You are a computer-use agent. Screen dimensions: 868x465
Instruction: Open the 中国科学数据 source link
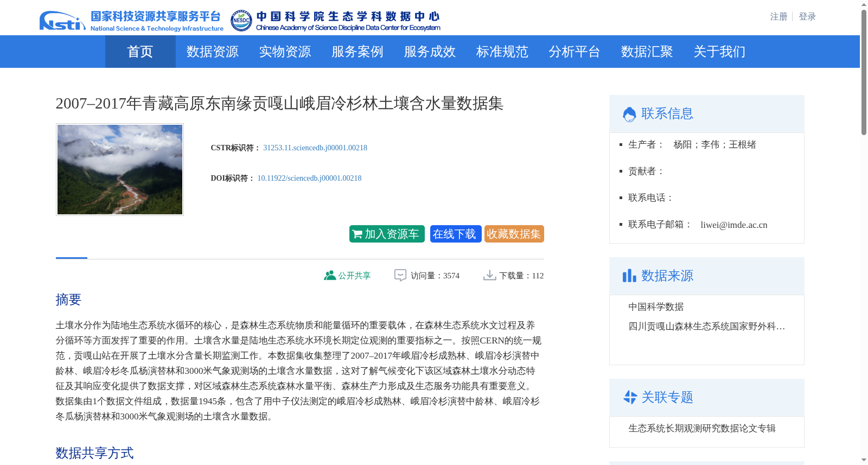coord(656,307)
